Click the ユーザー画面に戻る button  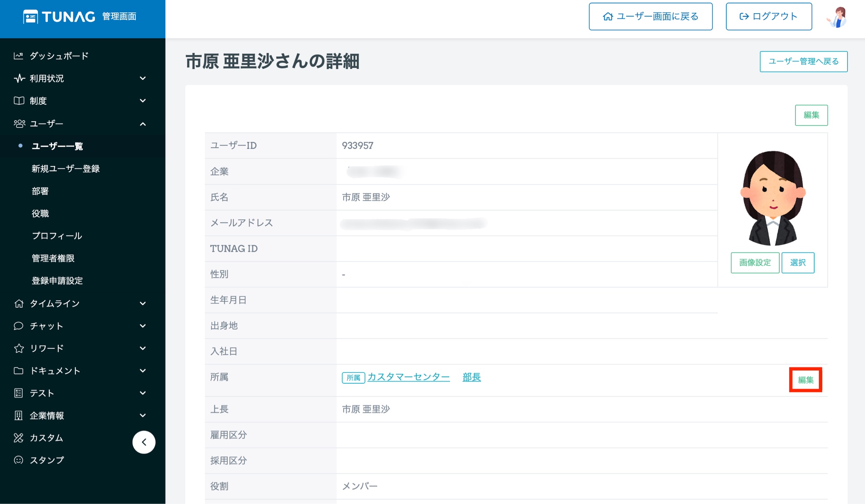click(650, 17)
